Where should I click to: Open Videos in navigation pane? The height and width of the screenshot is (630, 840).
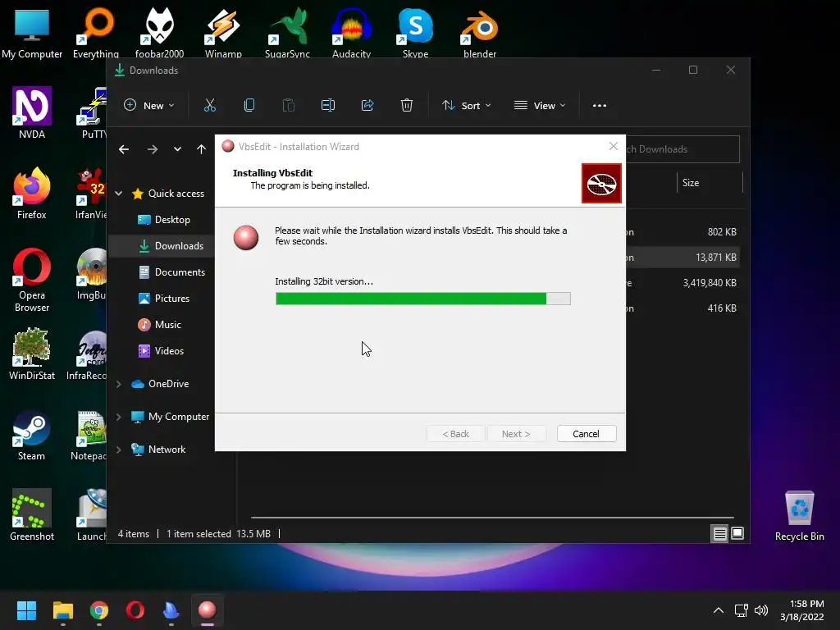pos(161,351)
